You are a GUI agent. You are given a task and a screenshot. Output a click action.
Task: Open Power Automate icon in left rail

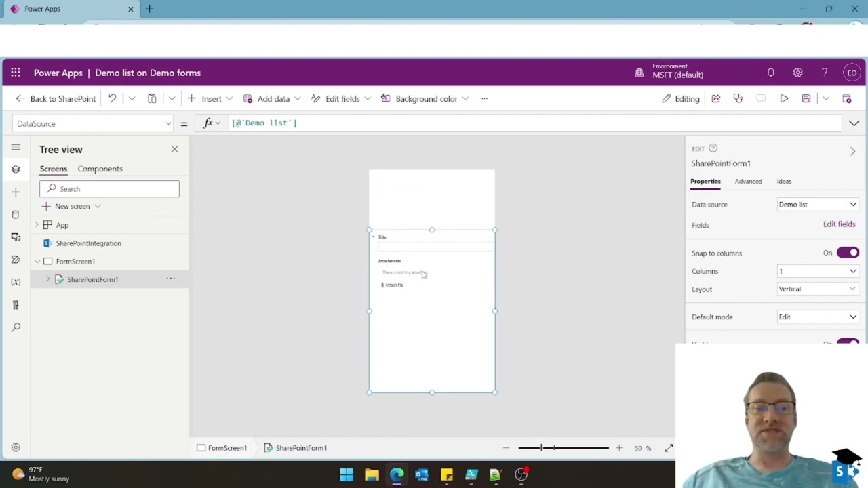click(16, 260)
